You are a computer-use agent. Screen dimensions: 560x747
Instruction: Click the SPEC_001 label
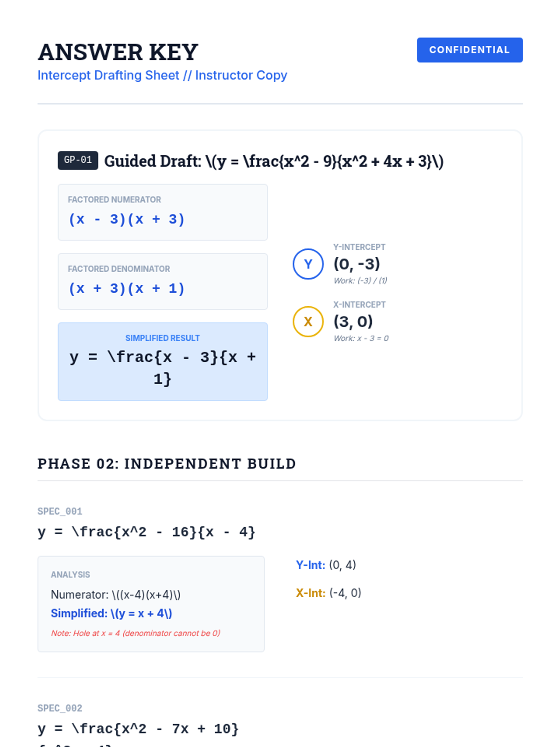click(x=60, y=511)
